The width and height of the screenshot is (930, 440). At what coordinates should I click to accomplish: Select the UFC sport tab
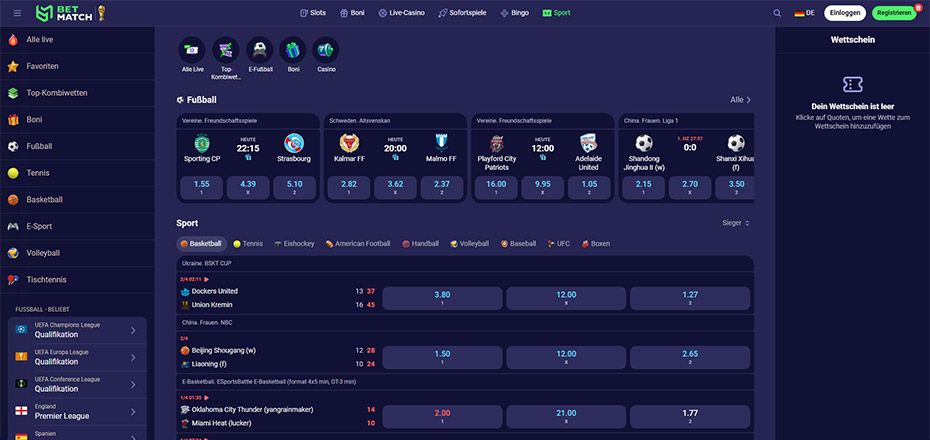(559, 244)
